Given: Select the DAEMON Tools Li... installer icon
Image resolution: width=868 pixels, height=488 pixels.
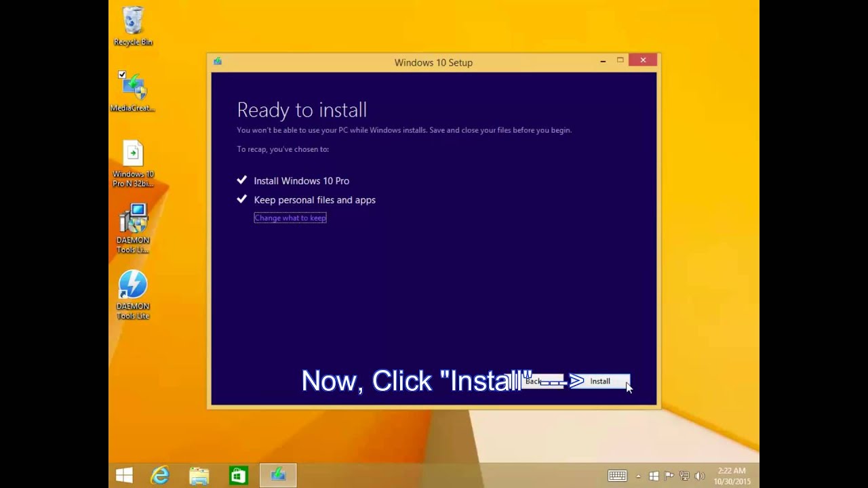Looking at the screenshot, I should click(x=133, y=228).
